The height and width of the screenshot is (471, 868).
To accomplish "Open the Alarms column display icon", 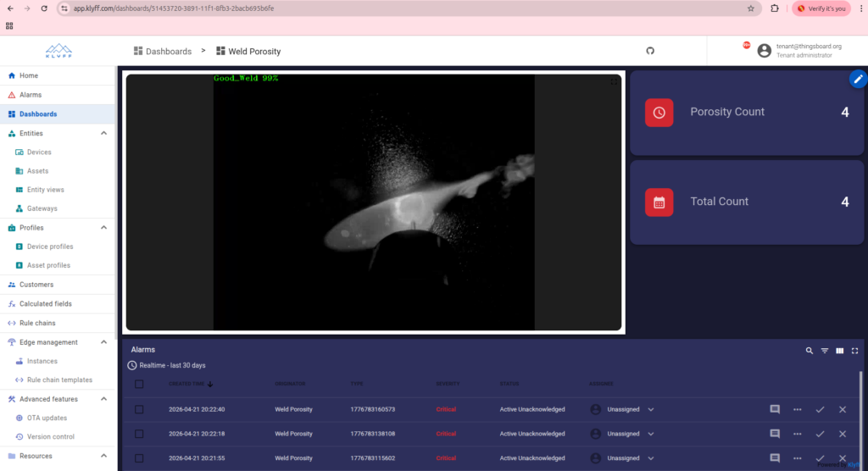I will tap(839, 350).
